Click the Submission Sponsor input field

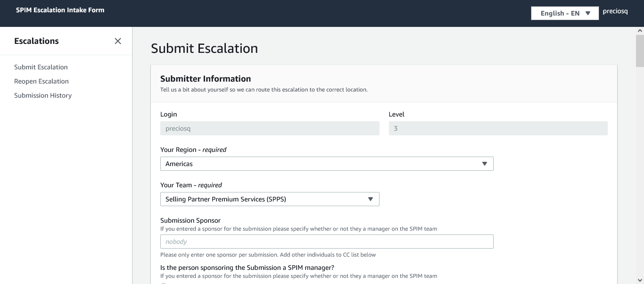pos(327,242)
